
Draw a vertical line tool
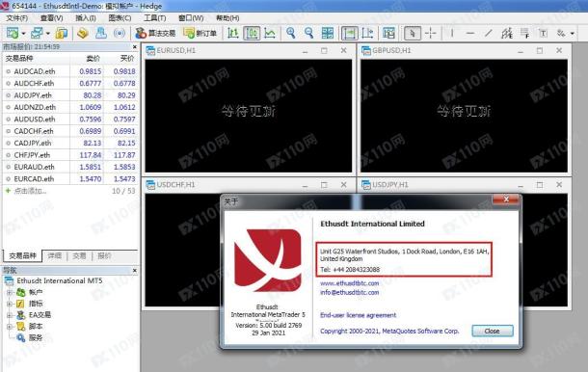pos(452,34)
